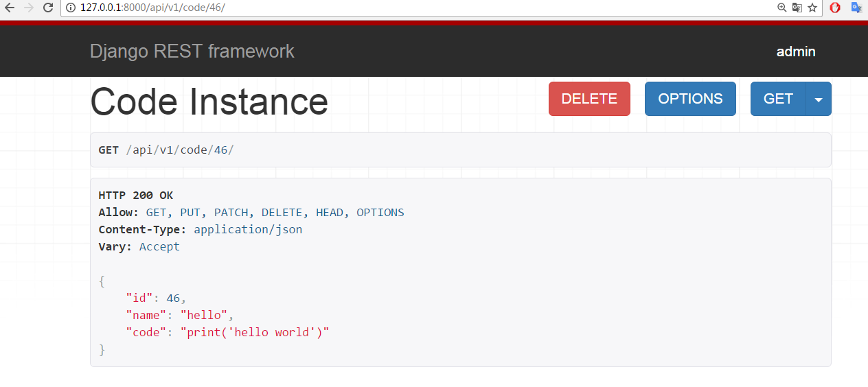Click the site info icon in the address bar
The height and width of the screenshot is (387, 868).
[x=71, y=8]
